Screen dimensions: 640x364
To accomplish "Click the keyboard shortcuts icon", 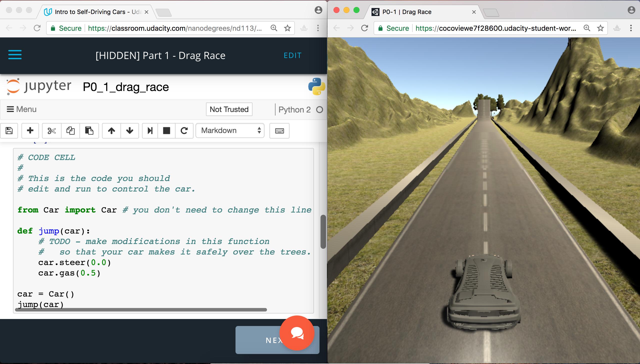I will pyautogui.click(x=279, y=131).
